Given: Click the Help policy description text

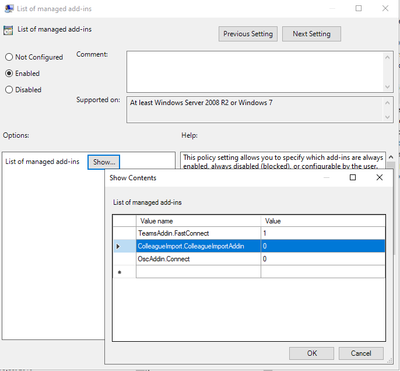Looking at the screenshot, I should pos(283,161).
